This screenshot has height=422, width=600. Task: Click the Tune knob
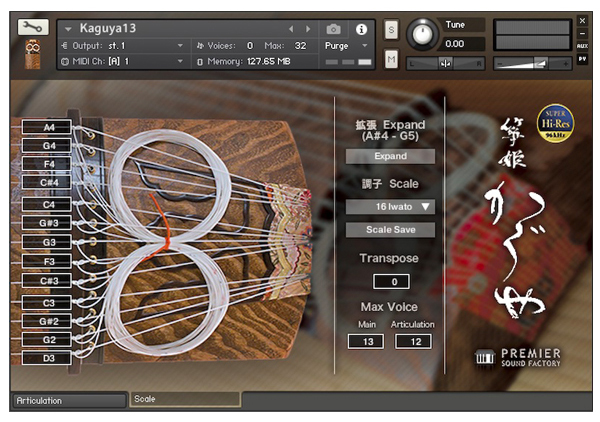click(x=422, y=34)
